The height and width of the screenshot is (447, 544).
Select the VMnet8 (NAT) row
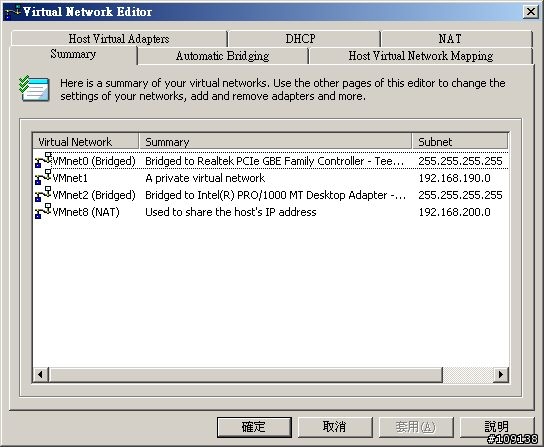tap(271, 212)
